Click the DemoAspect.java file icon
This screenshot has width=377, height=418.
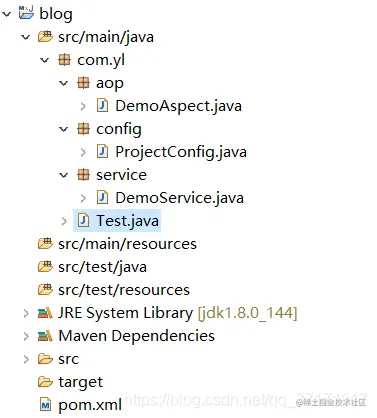point(102,106)
